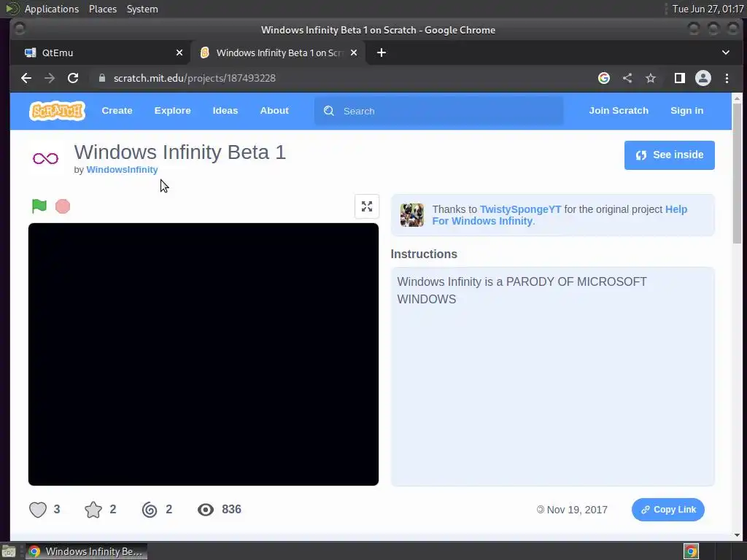Select the Windows Infinity Beta 1 tab
The height and width of the screenshot is (560, 747).
(278, 52)
